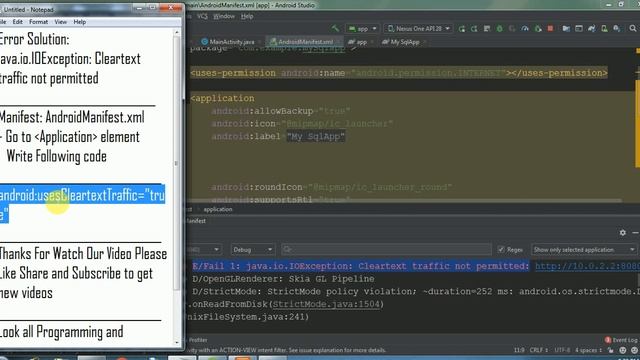Click the Run app icon

(x=462, y=29)
